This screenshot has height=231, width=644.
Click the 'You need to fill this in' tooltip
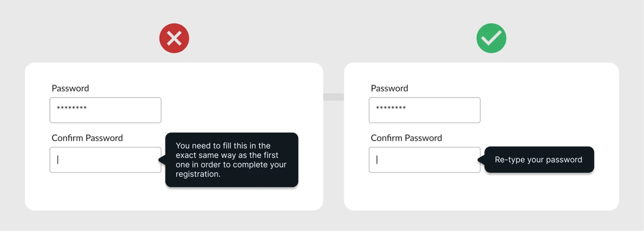(231, 160)
